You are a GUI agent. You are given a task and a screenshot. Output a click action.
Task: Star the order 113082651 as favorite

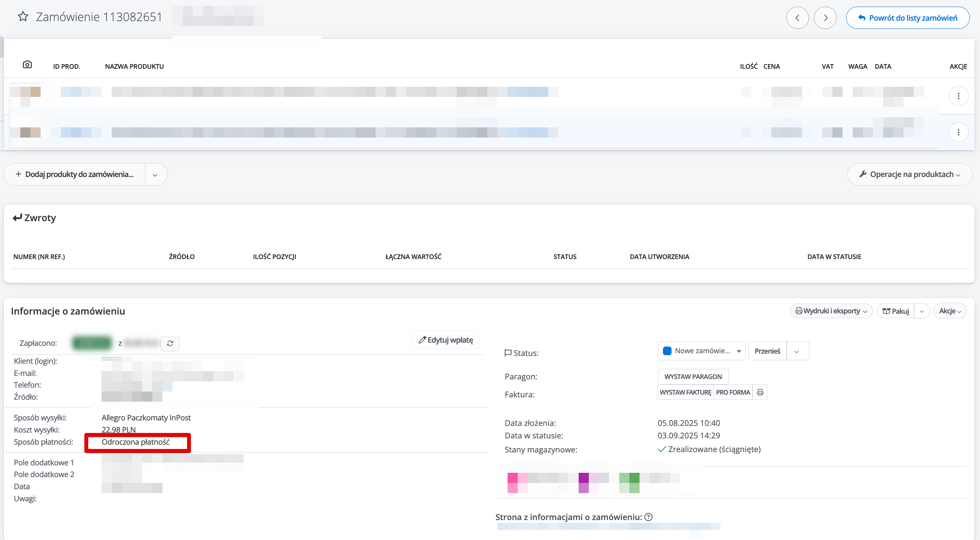coord(23,16)
